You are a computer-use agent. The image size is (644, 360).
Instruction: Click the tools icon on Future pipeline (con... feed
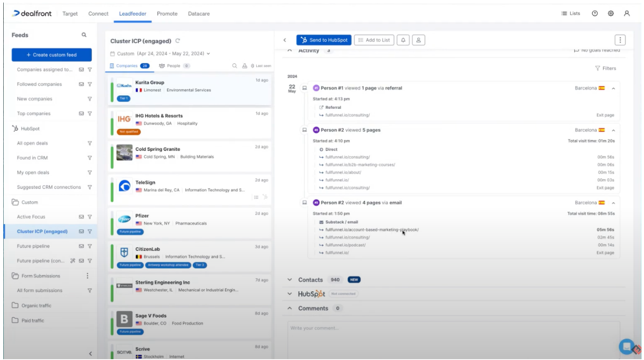click(73, 261)
